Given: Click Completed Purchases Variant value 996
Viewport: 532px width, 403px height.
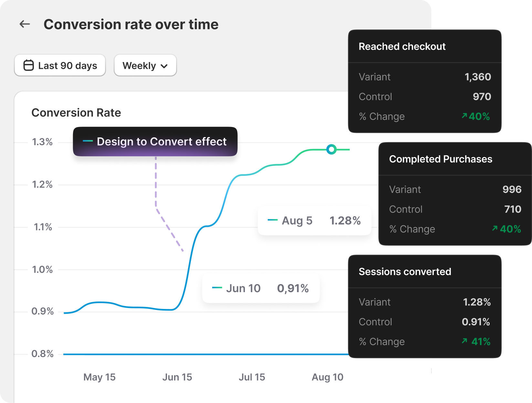Looking at the screenshot, I should tap(512, 189).
